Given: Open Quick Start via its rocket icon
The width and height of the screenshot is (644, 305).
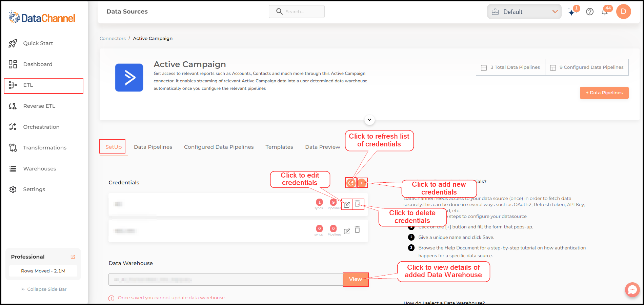Looking at the screenshot, I should 13,43.
